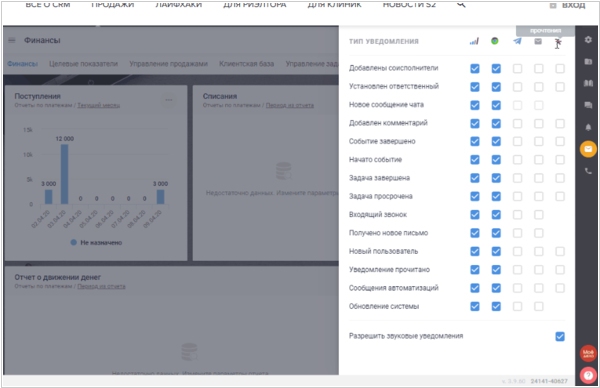Click the Отчет о движении денег card title
This screenshot has height=388, width=600.
tap(57, 277)
